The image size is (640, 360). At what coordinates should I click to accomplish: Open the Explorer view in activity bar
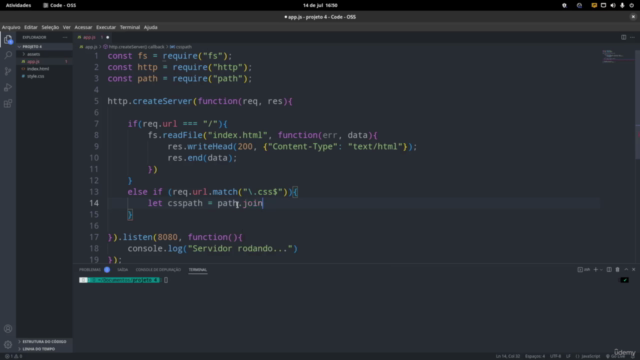(8, 40)
